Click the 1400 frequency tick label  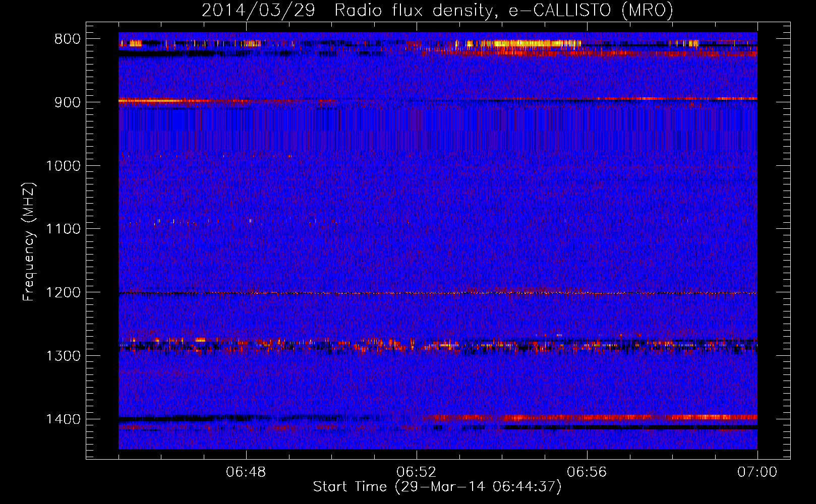tap(63, 419)
